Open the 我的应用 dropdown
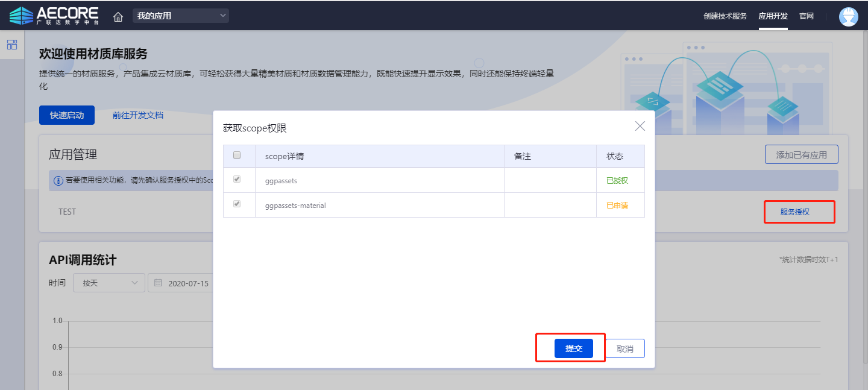 pos(180,16)
